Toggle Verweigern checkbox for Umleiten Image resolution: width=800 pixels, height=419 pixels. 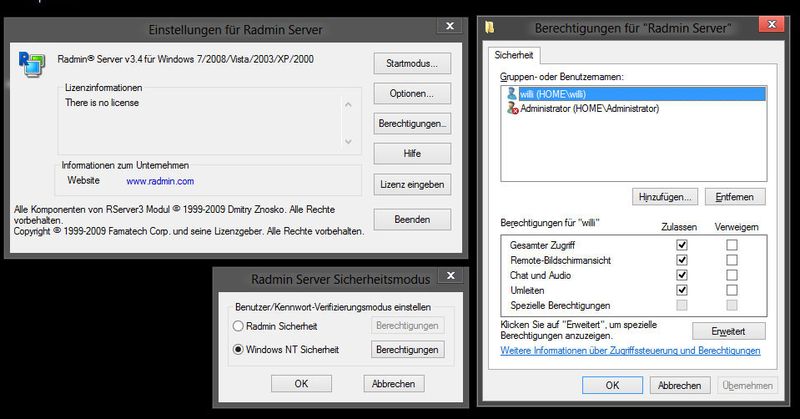click(x=732, y=290)
